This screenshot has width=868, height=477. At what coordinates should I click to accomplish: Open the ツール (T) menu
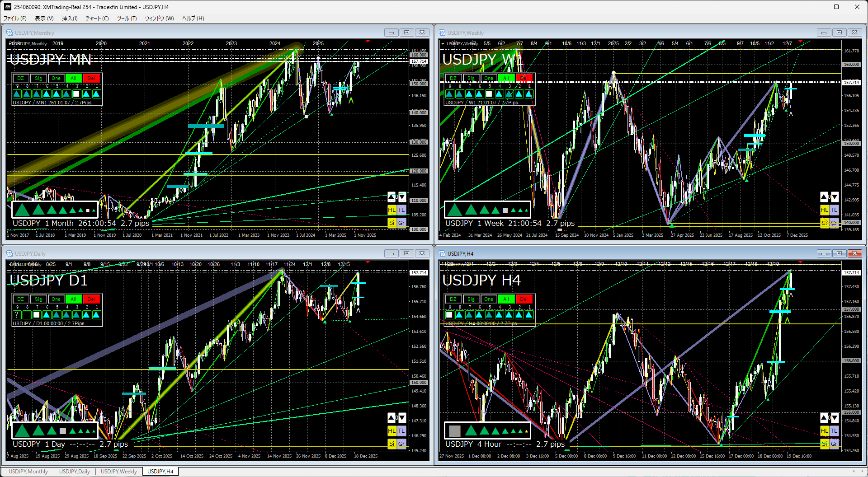[x=127, y=19]
